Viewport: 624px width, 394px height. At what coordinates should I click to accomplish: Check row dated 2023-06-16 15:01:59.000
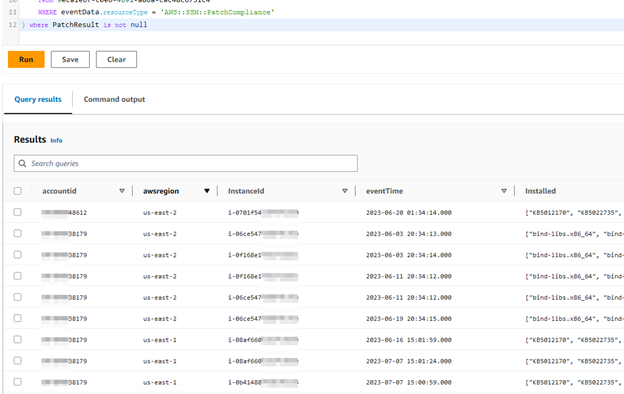tap(18, 339)
